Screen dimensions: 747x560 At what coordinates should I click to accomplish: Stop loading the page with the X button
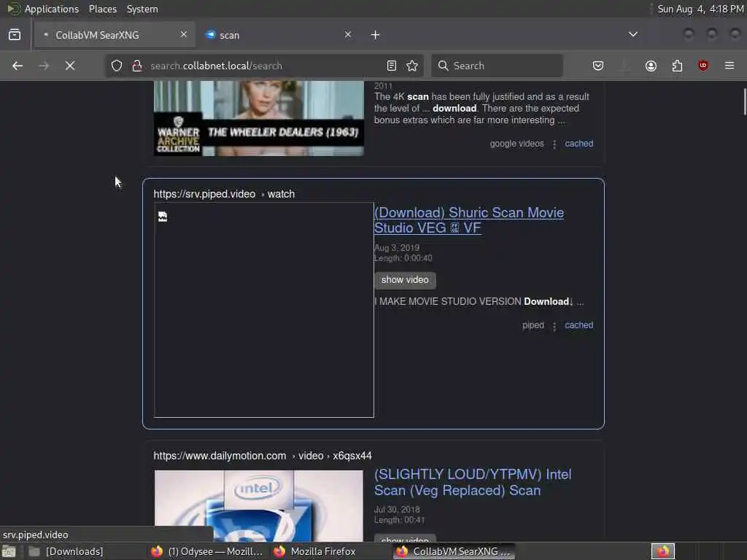click(x=70, y=66)
